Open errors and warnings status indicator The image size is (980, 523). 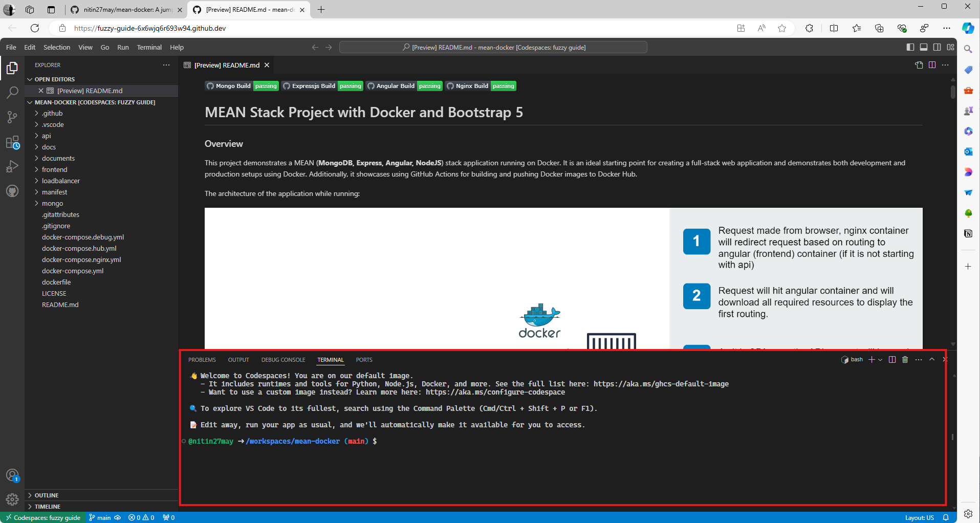141,517
